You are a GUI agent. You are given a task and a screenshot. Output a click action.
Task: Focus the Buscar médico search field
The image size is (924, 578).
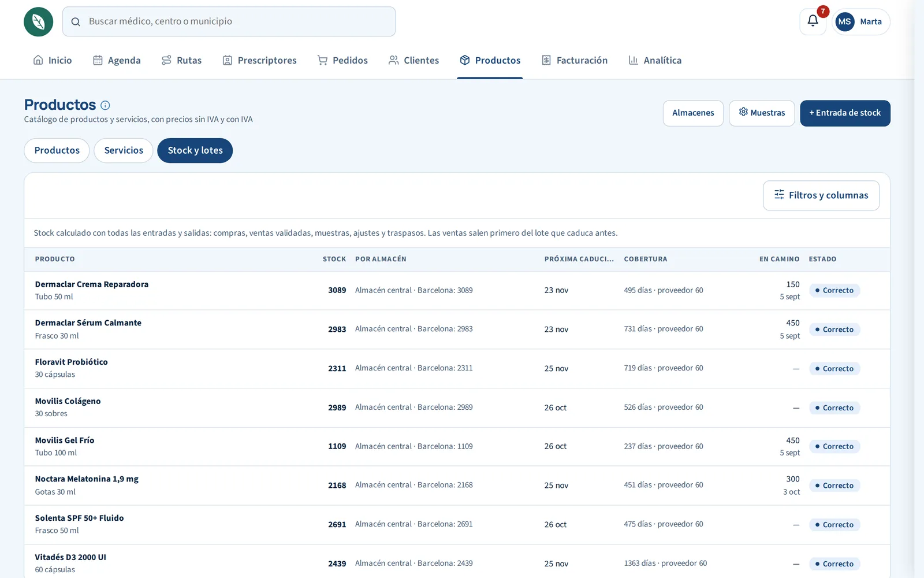click(x=229, y=21)
